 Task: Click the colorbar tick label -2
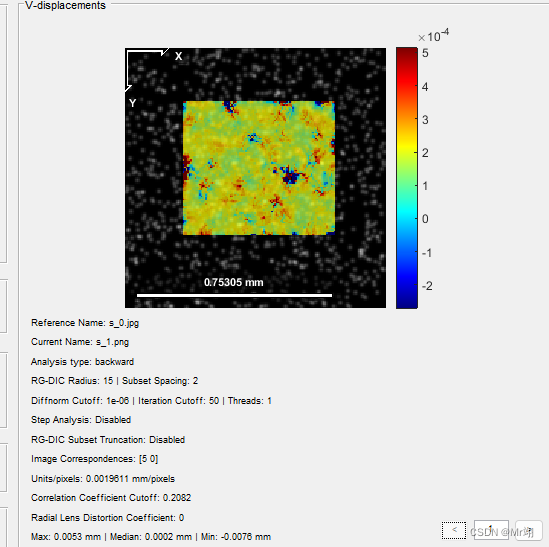[x=427, y=286]
